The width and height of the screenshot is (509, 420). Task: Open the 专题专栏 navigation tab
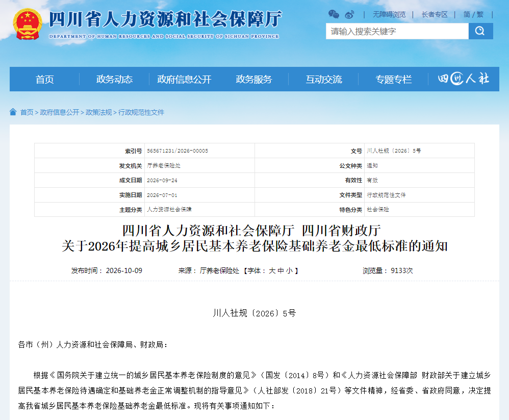coord(393,79)
